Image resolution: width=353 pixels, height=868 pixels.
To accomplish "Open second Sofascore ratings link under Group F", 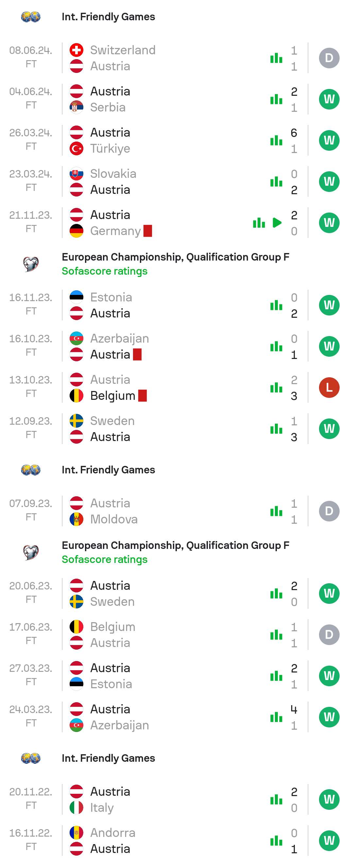I will [104, 559].
